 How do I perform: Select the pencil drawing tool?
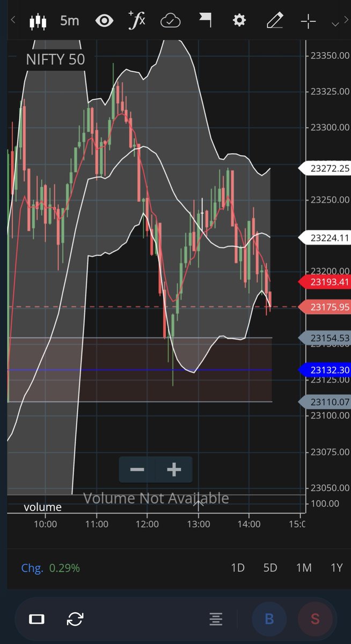274,21
